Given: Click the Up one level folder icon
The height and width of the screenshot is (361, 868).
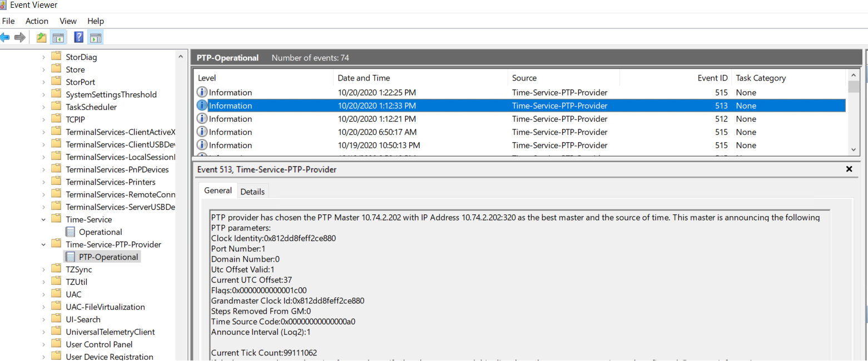Looking at the screenshot, I should (x=42, y=37).
